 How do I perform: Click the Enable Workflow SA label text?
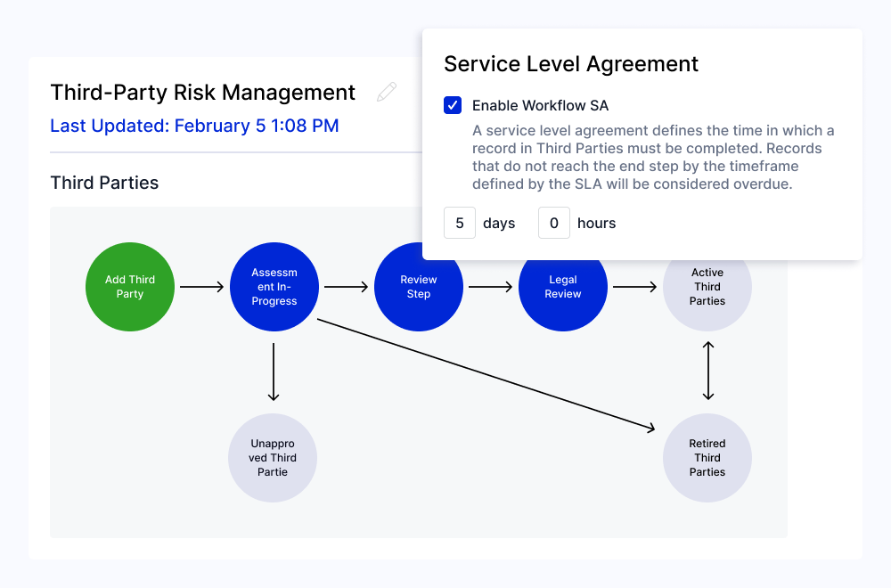541,106
